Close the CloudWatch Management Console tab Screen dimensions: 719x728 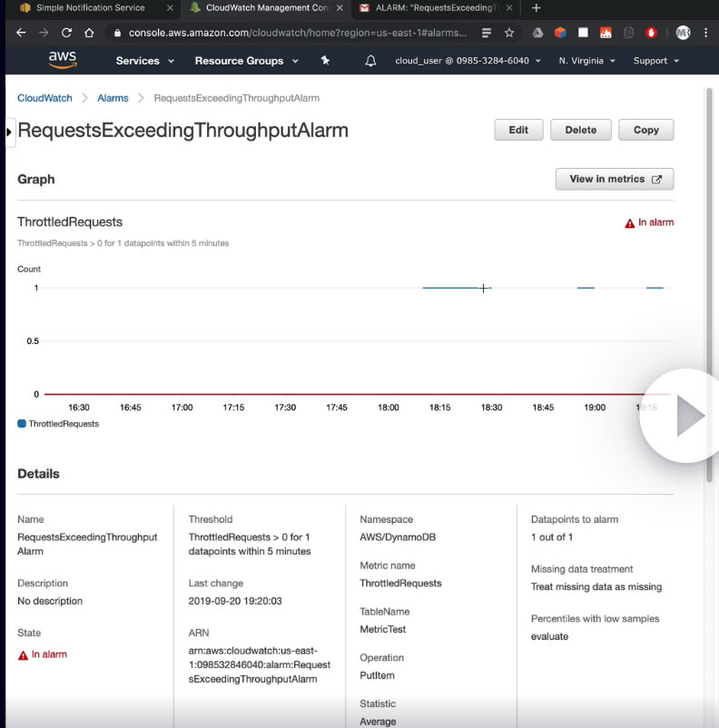(340, 8)
